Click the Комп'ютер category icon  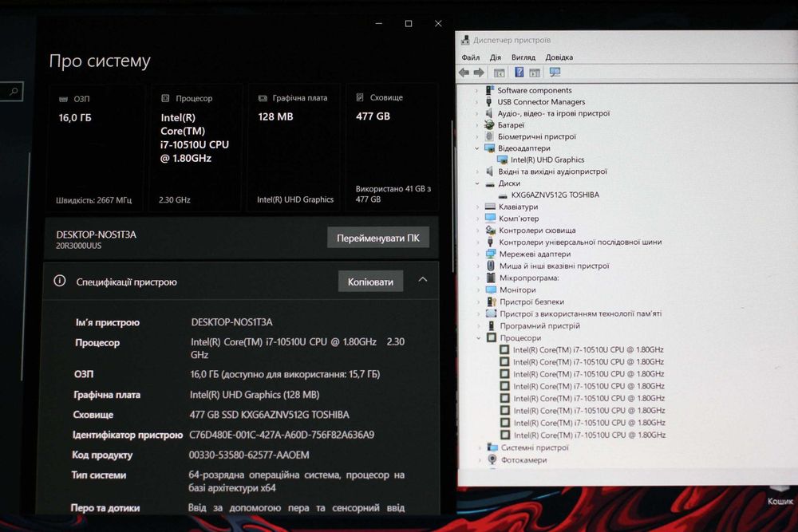click(x=491, y=219)
